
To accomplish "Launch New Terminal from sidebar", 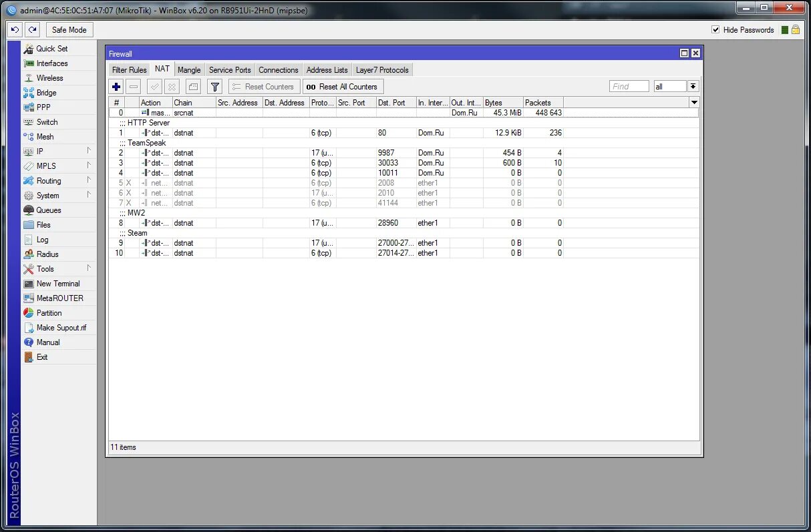I will (59, 284).
